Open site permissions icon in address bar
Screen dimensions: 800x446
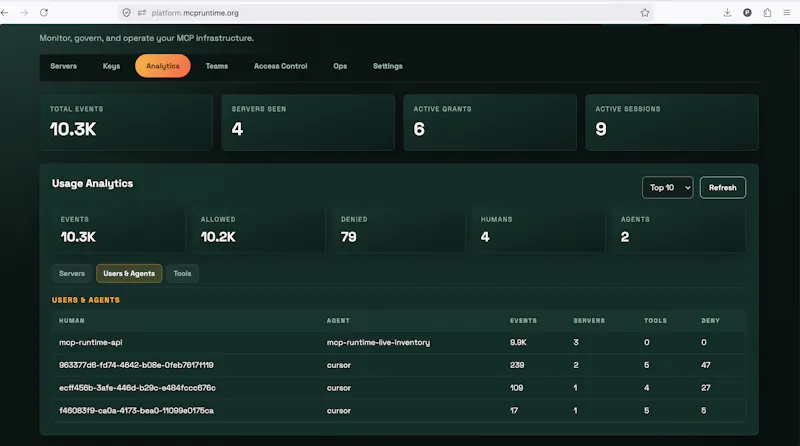(x=141, y=13)
